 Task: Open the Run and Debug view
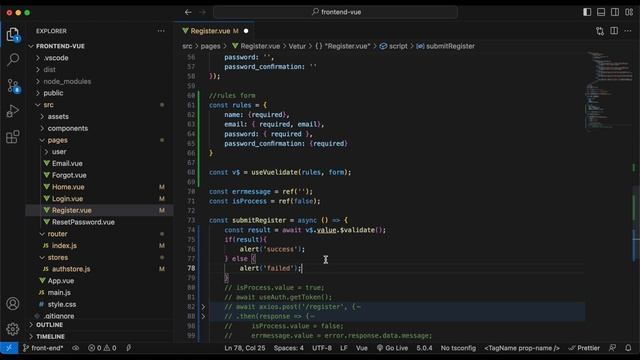coord(13,111)
